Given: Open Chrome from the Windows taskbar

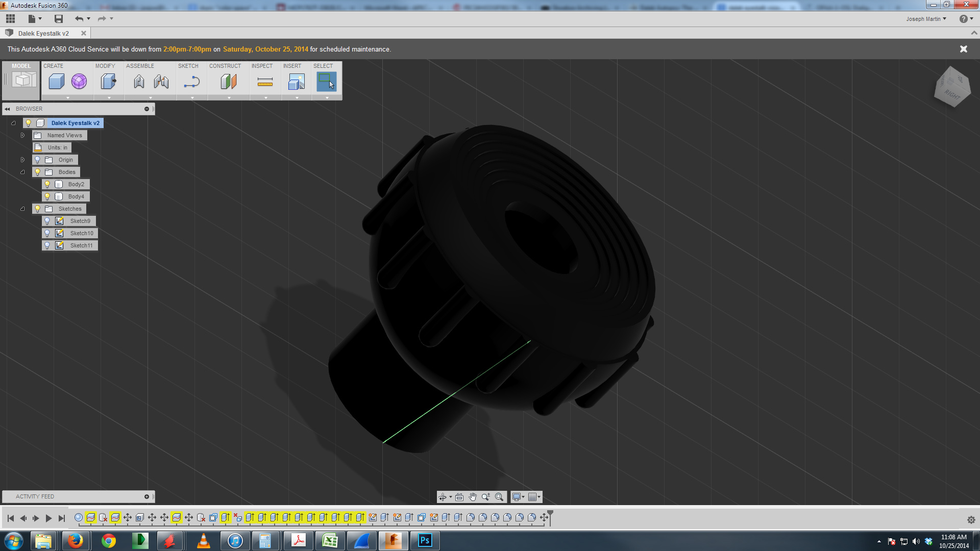Looking at the screenshot, I should [108, 540].
